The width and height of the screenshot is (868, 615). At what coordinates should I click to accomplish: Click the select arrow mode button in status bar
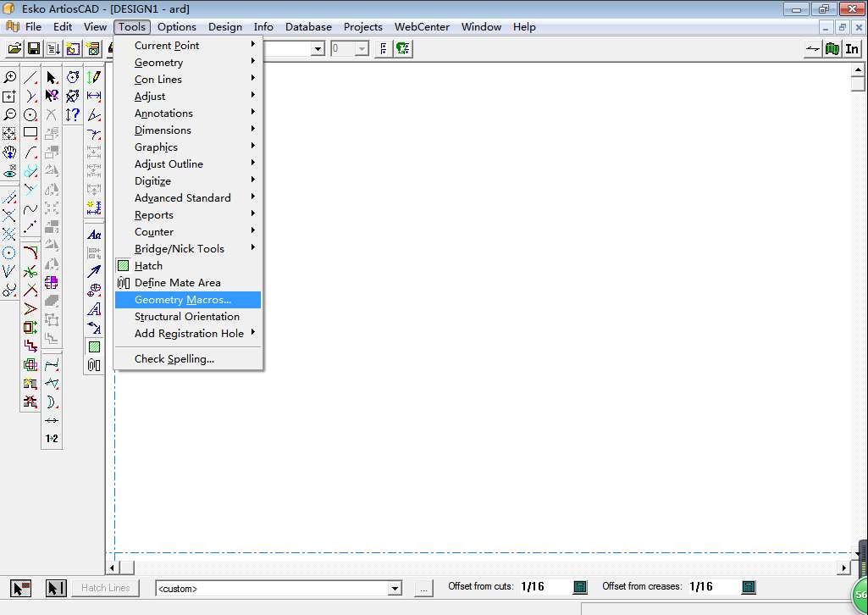(x=21, y=588)
